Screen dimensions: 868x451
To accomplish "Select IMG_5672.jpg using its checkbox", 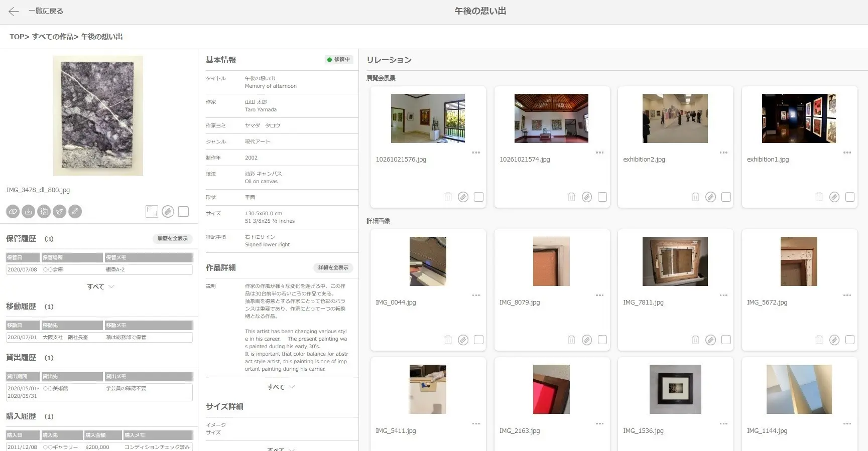I will [850, 340].
